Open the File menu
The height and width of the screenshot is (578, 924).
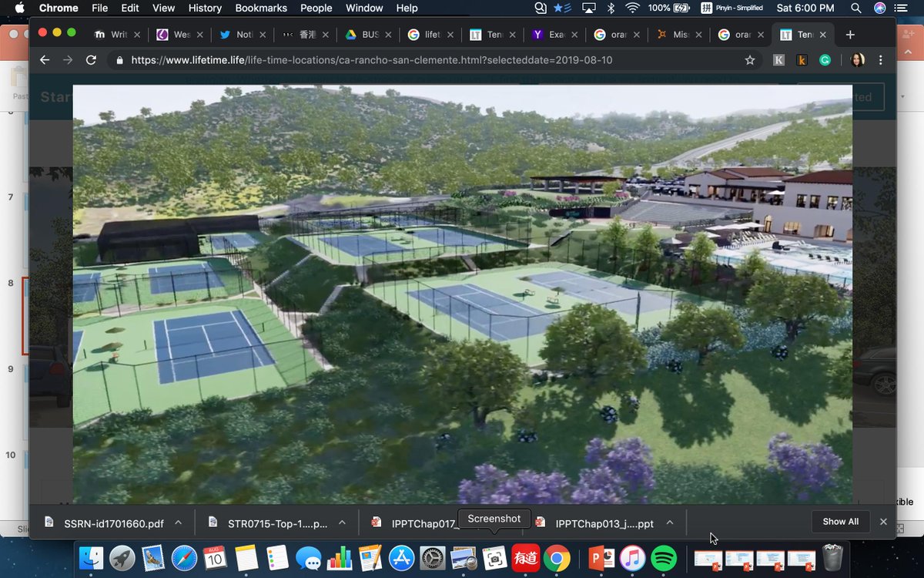pos(99,8)
